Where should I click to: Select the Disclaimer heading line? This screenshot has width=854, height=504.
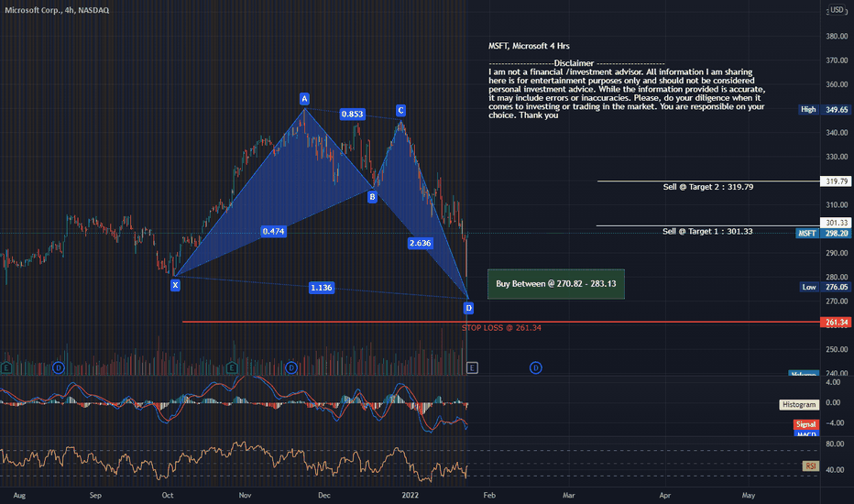tap(576, 63)
